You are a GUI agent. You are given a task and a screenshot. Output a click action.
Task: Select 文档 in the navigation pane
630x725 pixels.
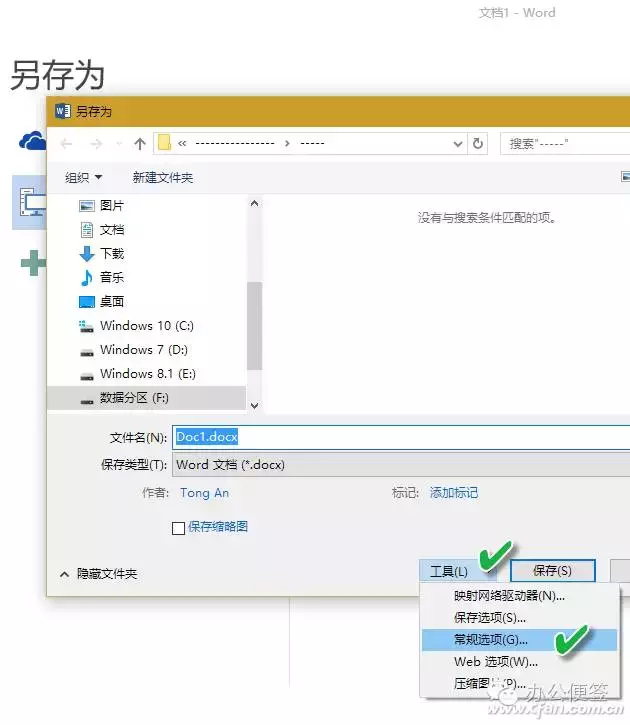(x=101, y=229)
